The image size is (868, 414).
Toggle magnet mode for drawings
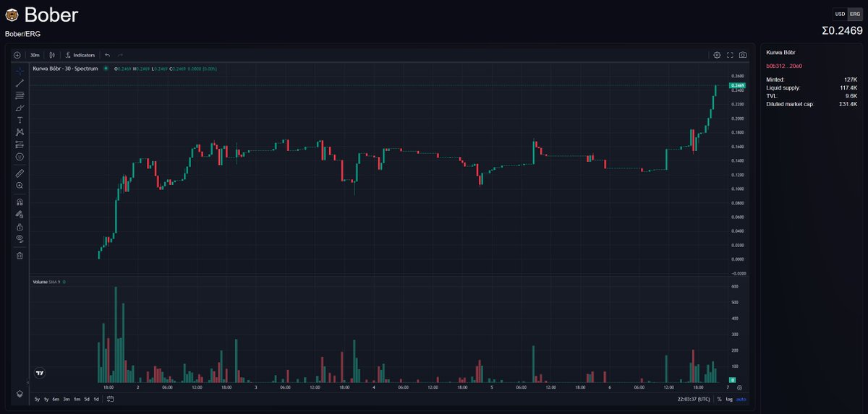tap(20, 202)
